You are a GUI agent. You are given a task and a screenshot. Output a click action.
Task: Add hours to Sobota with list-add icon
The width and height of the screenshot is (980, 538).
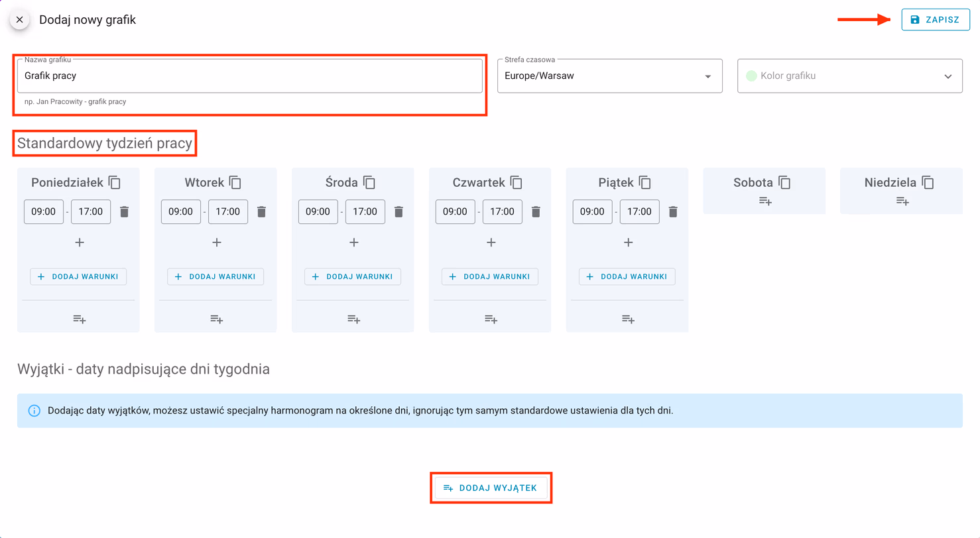click(x=765, y=201)
